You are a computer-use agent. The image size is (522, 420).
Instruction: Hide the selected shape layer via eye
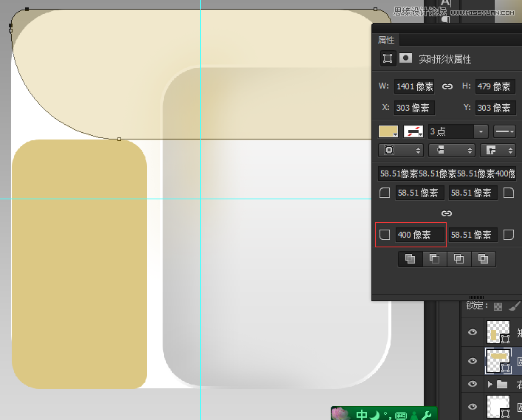(x=473, y=361)
